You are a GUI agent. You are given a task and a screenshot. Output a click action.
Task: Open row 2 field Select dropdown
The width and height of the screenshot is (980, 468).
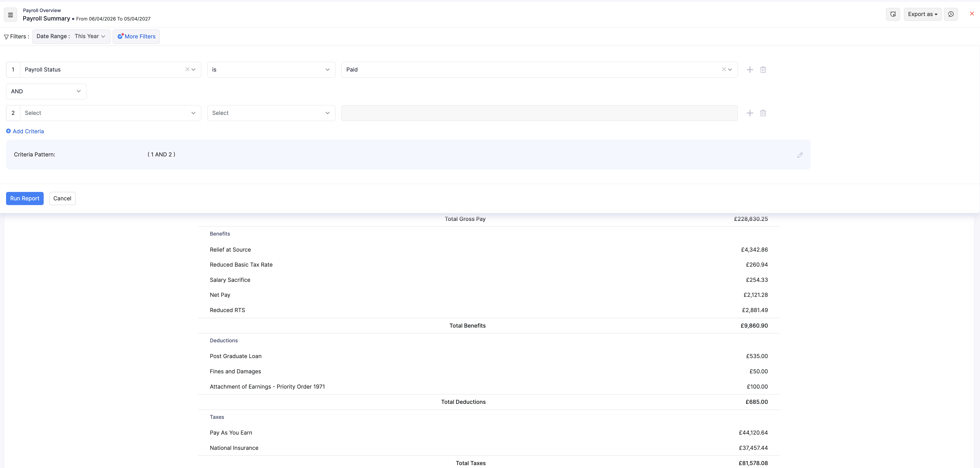click(110, 113)
